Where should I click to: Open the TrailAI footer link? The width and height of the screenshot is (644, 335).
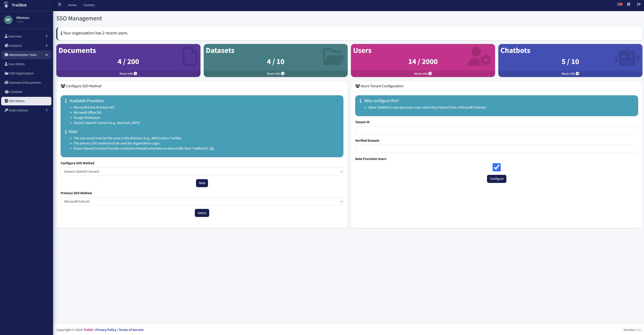(88, 330)
